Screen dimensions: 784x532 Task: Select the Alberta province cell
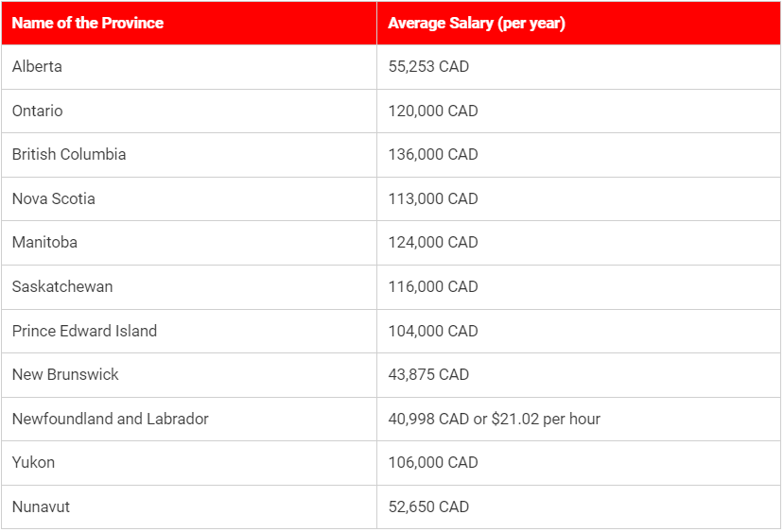37,67
